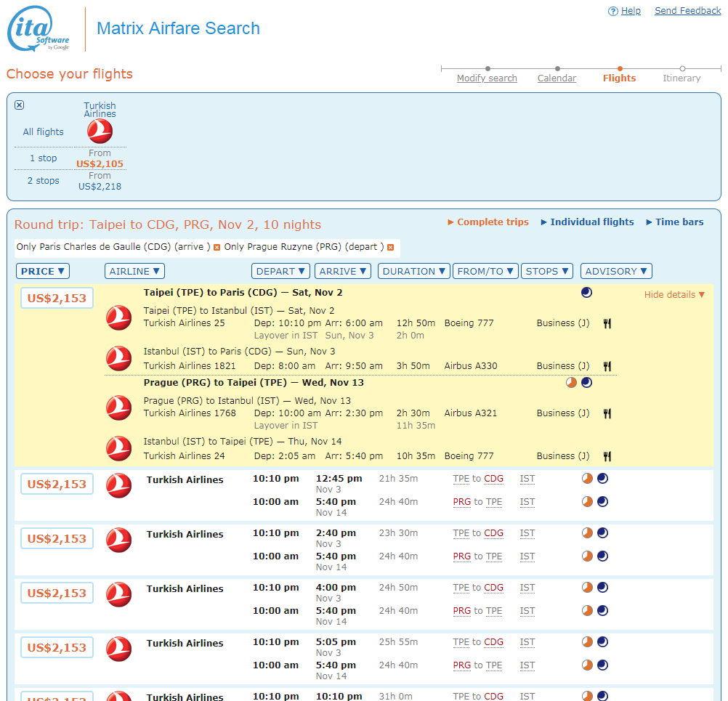Go to Calendar step
The image size is (728, 701).
pos(557,78)
